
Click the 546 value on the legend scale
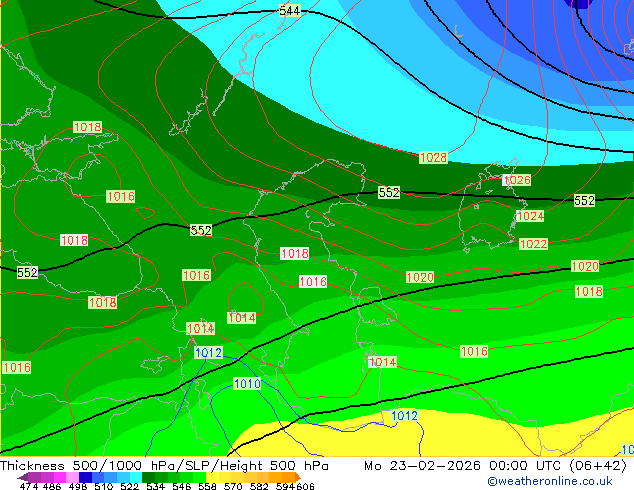[x=181, y=486]
